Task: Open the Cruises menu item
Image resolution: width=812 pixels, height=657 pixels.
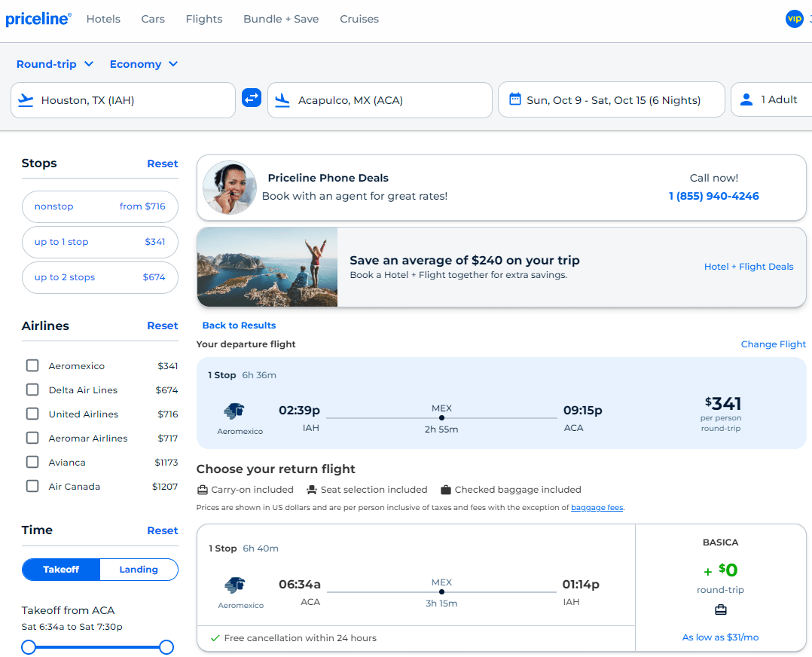Action: coord(359,19)
